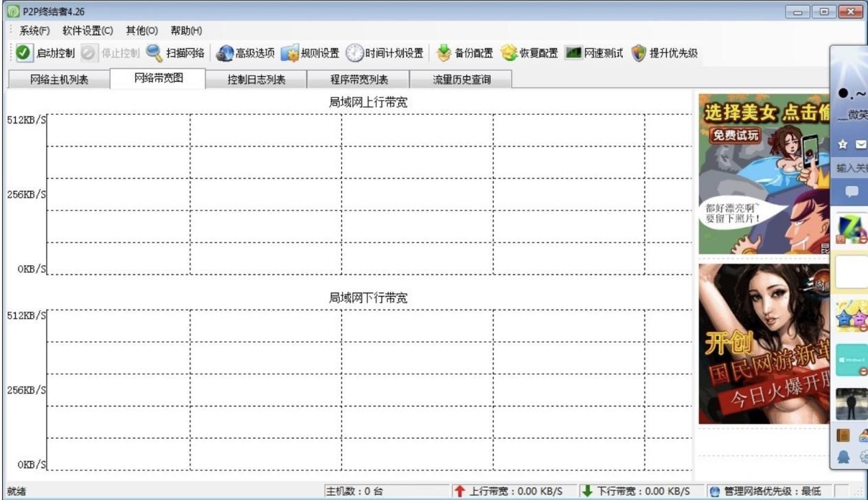This screenshot has height=500, width=868.
Task: Click the upload bandwidth arrow in status bar
Action: pyautogui.click(x=459, y=490)
